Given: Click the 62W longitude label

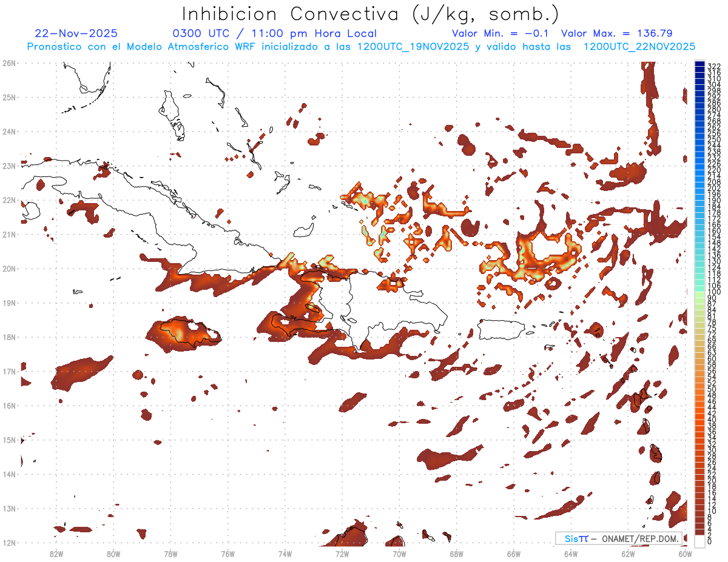Looking at the screenshot, I should pyautogui.click(x=628, y=554).
